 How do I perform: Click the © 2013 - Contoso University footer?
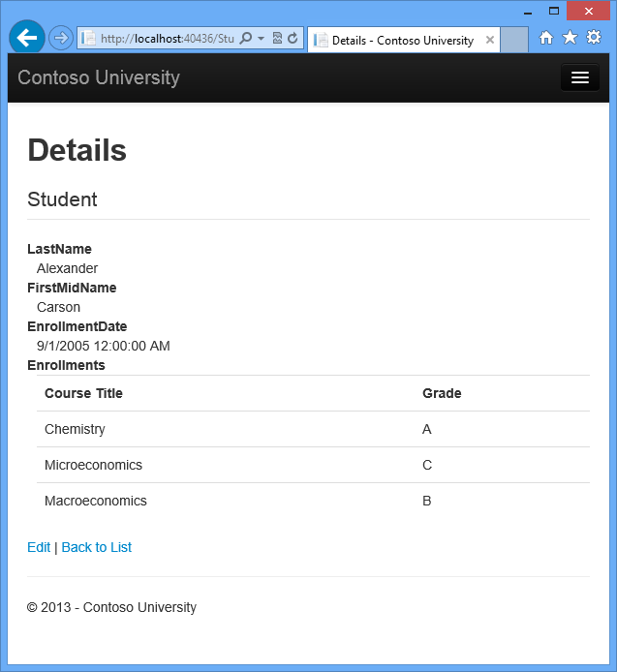(111, 607)
